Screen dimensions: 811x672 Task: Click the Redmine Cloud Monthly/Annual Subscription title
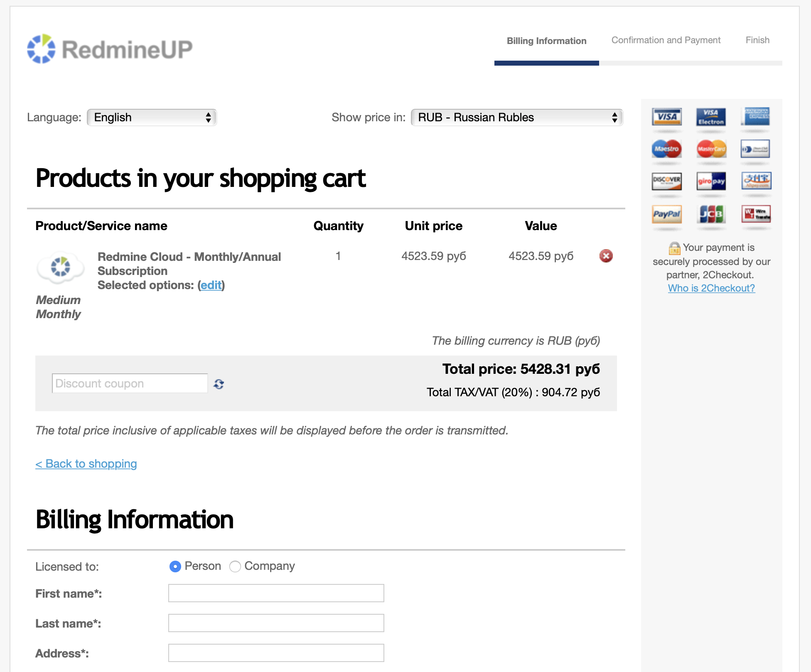tap(189, 264)
